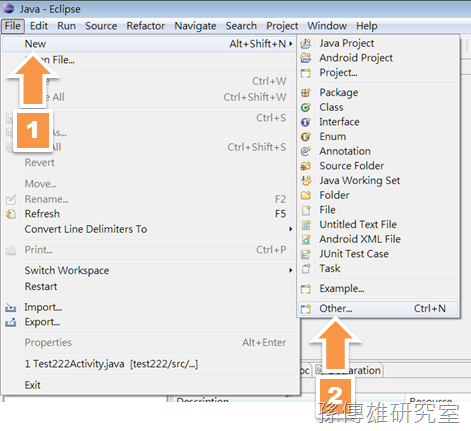Open the Navigate menu

pos(195,26)
